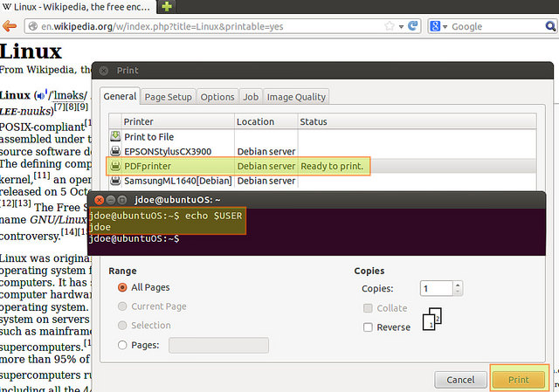The height and width of the screenshot is (392, 559).
Task: Open the Image Quality tab
Action: click(297, 97)
